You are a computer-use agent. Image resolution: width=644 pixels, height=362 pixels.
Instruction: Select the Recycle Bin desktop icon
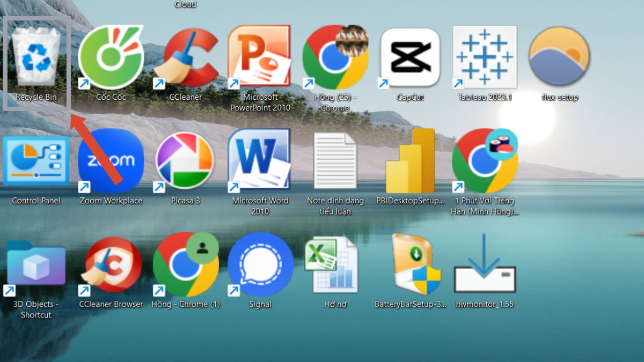(36, 56)
